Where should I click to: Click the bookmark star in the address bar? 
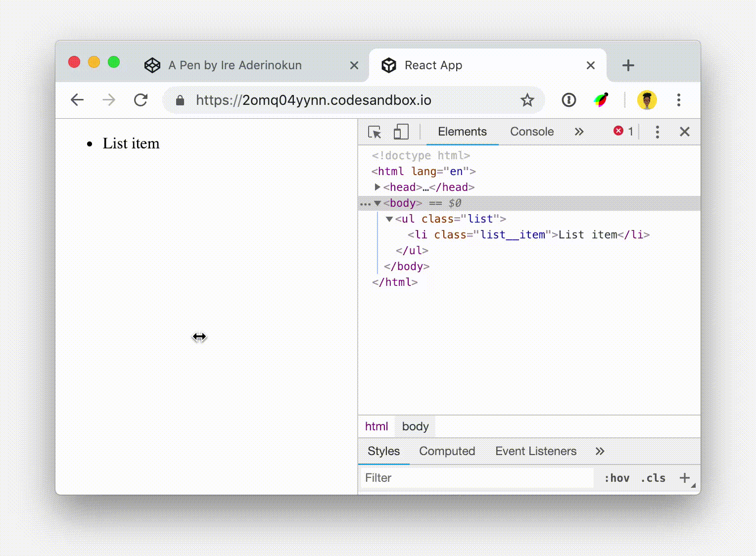[x=527, y=100]
